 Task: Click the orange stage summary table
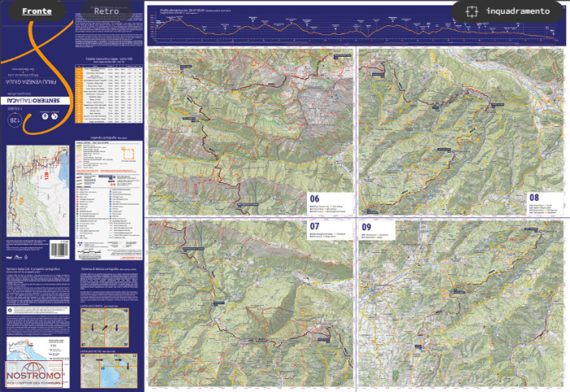pos(108,94)
